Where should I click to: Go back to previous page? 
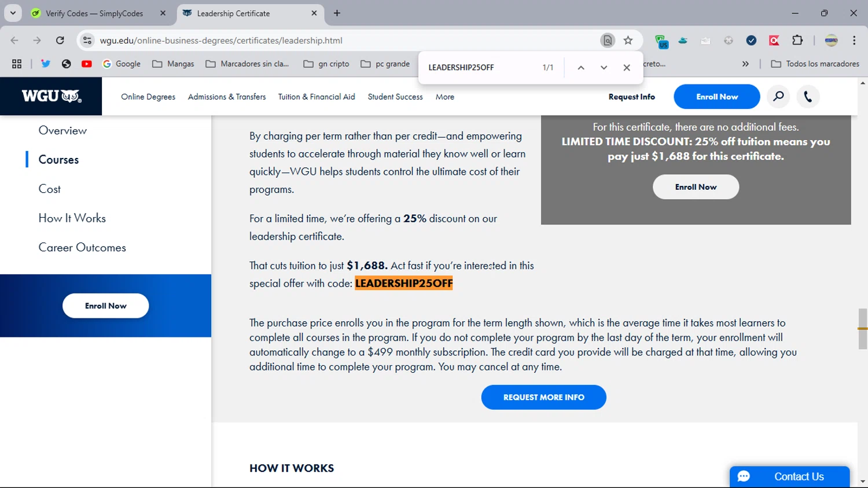coord(14,41)
